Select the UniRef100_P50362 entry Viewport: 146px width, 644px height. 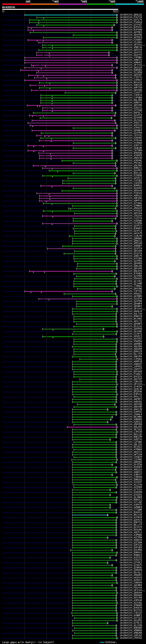point(131,163)
